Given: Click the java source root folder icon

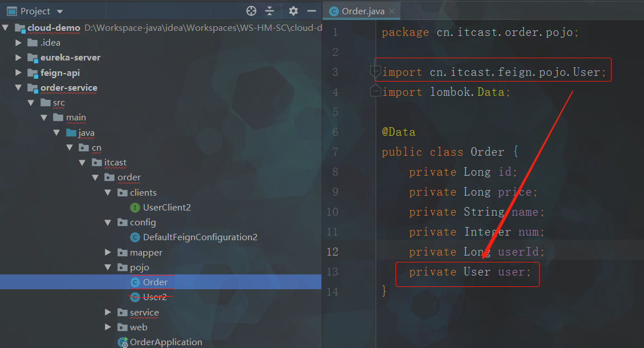Looking at the screenshot, I should (71, 132).
